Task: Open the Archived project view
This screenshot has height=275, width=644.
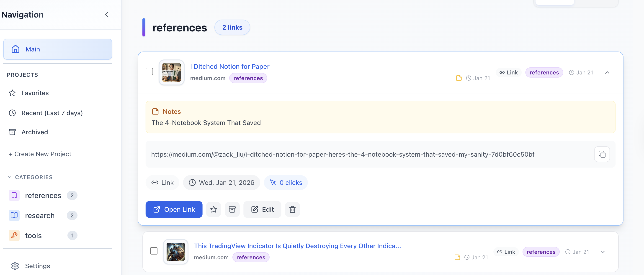Action: coord(34,132)
